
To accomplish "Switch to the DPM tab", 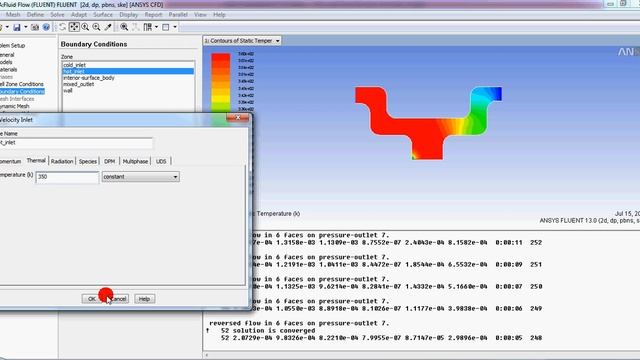I will coord(109,161).
